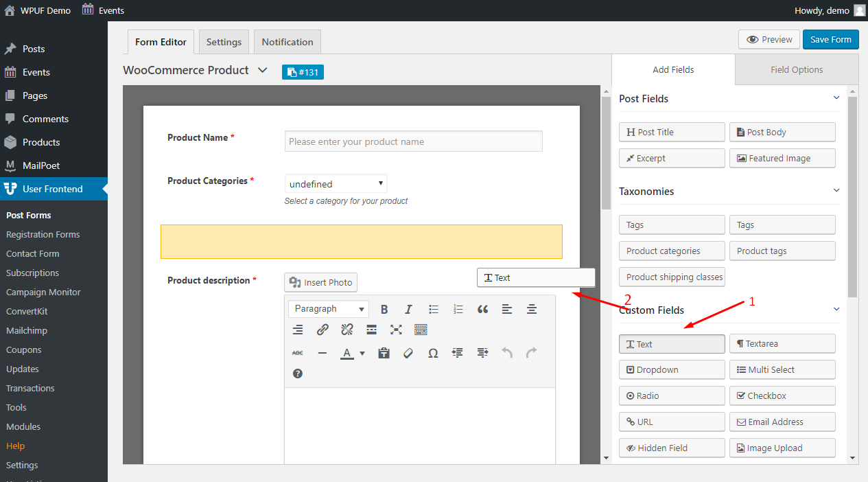Open the Howdy, demo account menu

(x=830, y=10)
